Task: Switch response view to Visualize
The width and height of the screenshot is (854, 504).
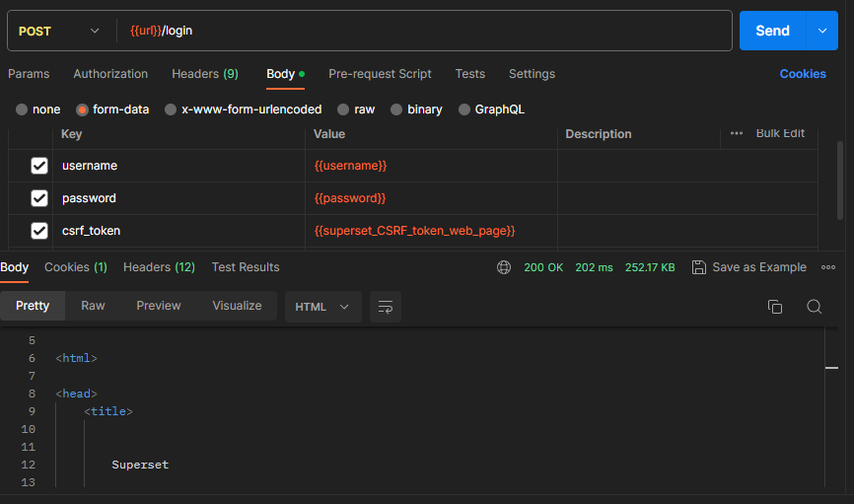Action: (x=237, y=306)
